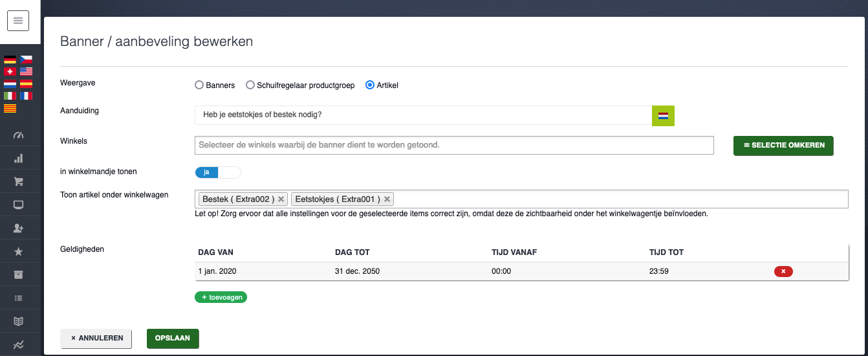Select the Artikel radio option
Screen dimensions: 868x356
(x=370, y=85)
